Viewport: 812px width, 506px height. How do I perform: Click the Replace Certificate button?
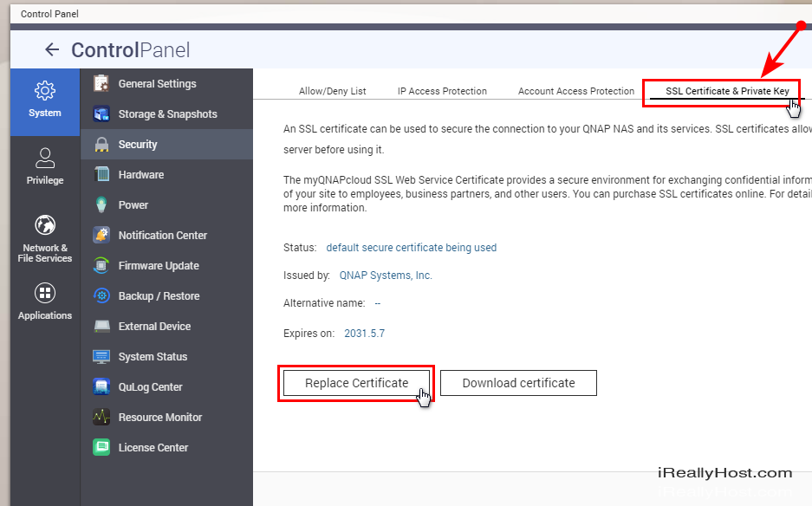pyautogui.click(x=356, y=383)
